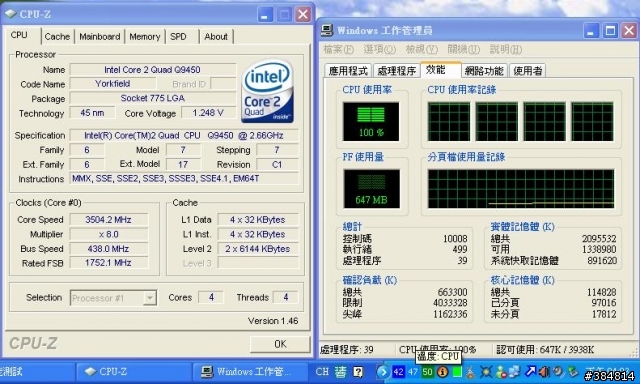Click the Core Voltage value 1.248 V

click(208, 113)
